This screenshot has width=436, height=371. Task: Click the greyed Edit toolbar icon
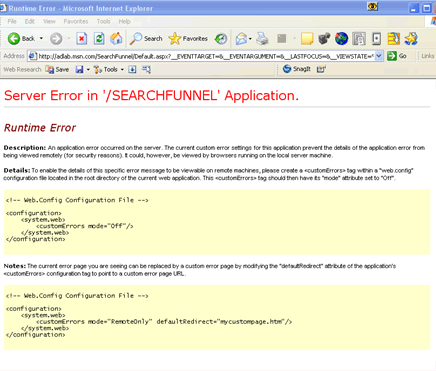click(282, 39)
